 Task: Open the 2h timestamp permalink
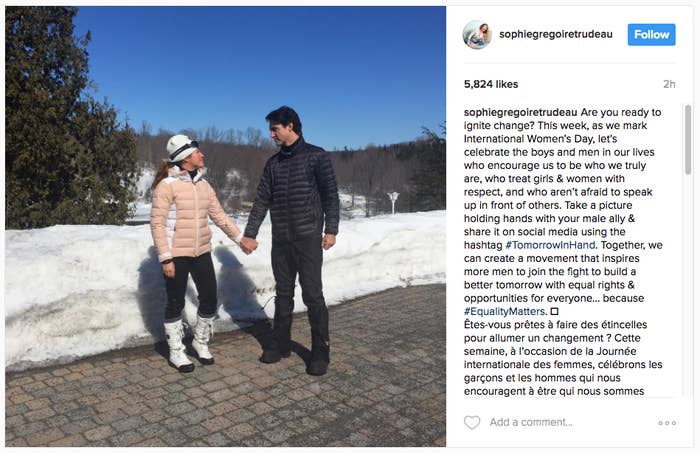(x=669, y=84)
